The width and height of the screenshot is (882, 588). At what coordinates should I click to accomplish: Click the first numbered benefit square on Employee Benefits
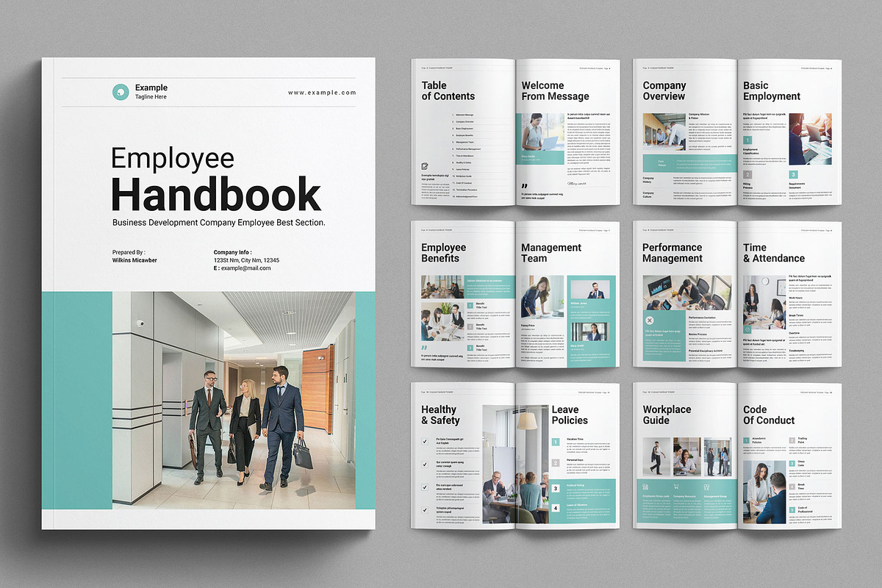(470, 305)
